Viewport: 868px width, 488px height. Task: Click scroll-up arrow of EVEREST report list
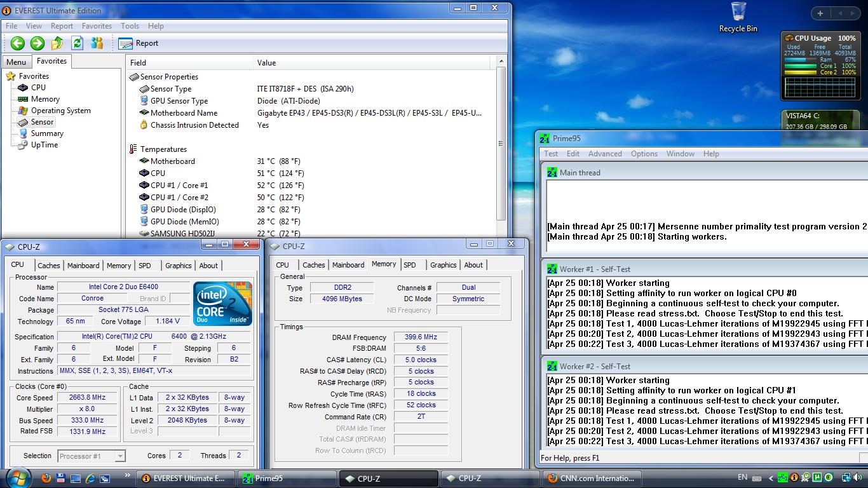[501, 62]
